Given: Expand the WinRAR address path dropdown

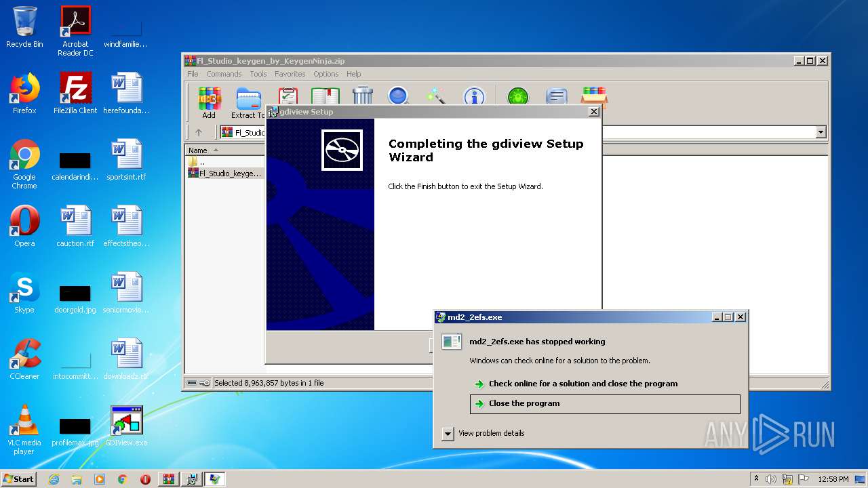Looking at the screenshot, I should (x=821, y=132).
